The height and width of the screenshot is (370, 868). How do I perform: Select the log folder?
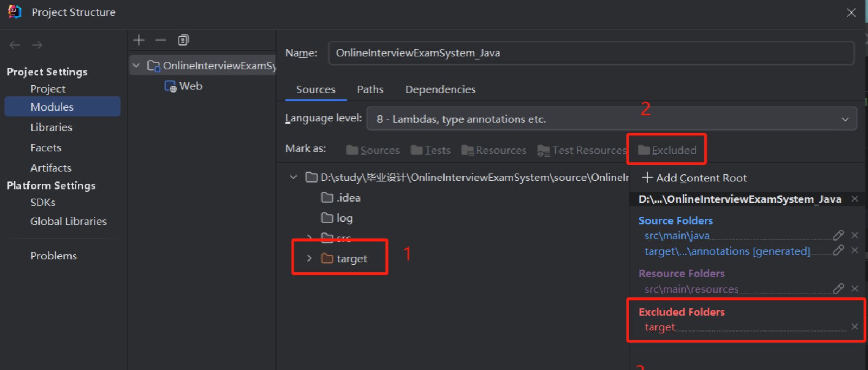tap(337, 218)
